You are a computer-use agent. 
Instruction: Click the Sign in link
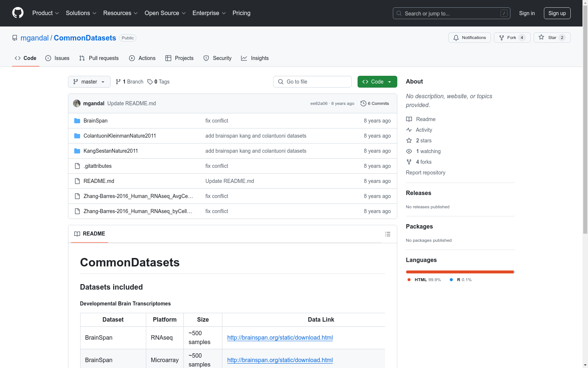[527, 13]
